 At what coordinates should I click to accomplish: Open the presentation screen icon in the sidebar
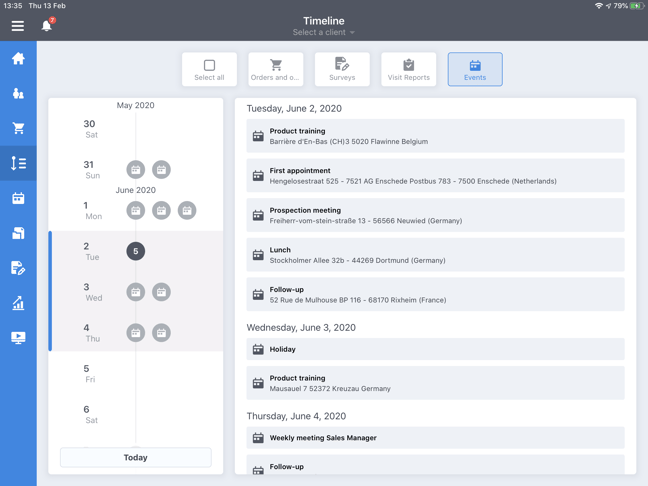pos(18,338)
